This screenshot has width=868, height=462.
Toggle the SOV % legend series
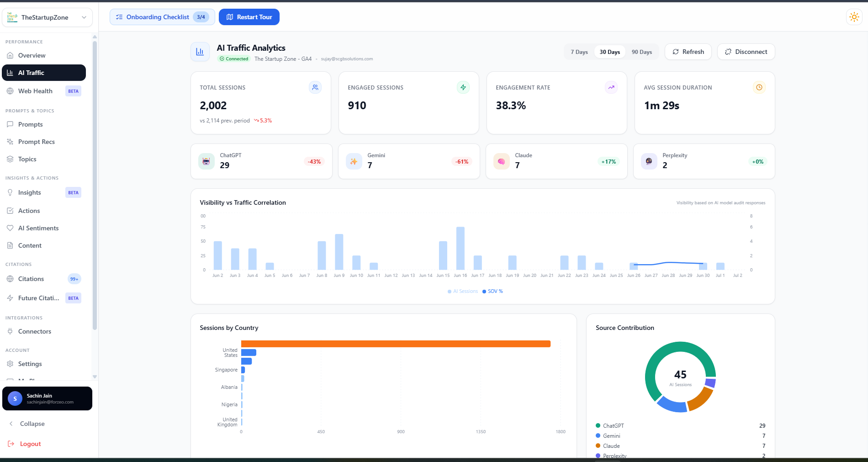tap(492, 291)
